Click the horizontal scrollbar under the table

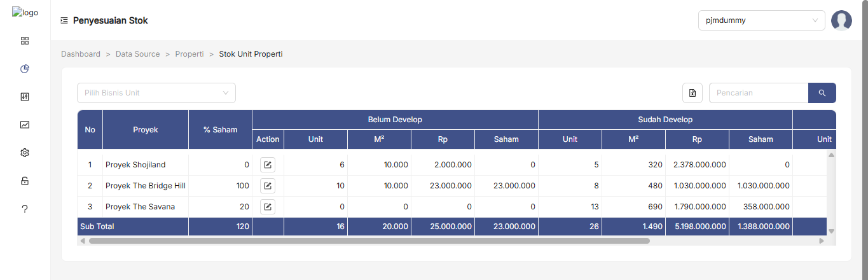click(x=369, y=241)
